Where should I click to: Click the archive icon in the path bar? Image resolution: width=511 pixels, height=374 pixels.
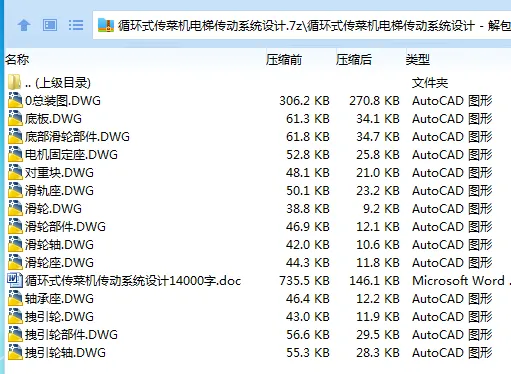[106, 25]
